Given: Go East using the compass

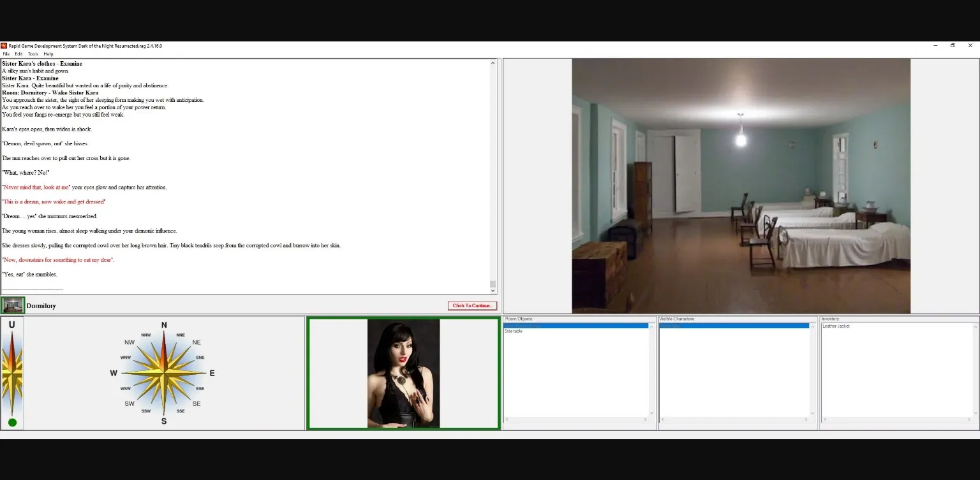Looking at the screenshot, I should point(212,373).
